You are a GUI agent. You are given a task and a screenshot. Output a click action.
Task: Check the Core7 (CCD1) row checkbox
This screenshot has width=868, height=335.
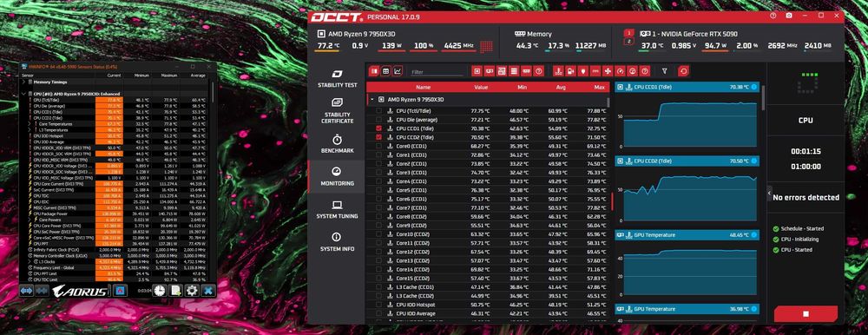click(378, 207)
